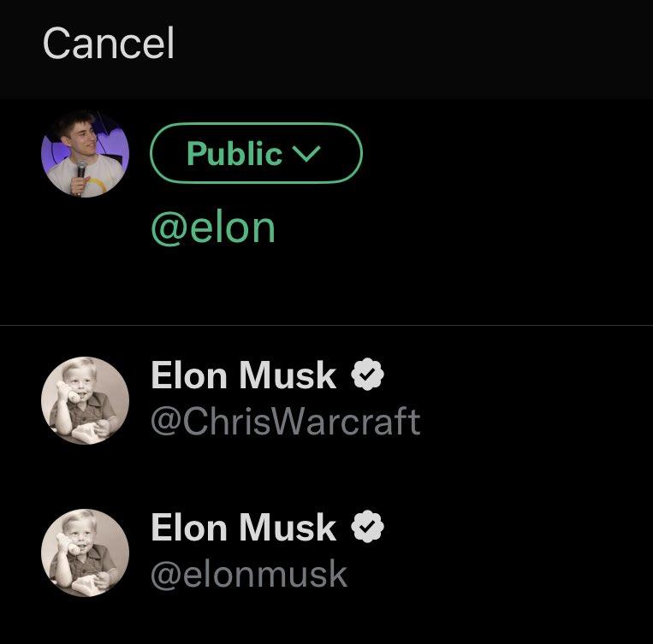This screenshot has width=653, height=644.
Task: Click the verified badge on the @elonmusk account
Action: [x=368, y=528]
